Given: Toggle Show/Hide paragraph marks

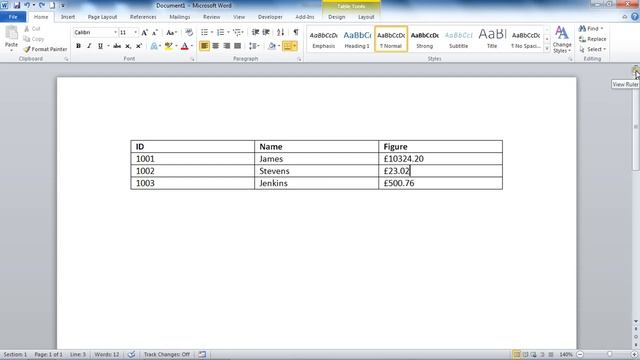Looking at the screenshot, I should (x=296, y=32).
